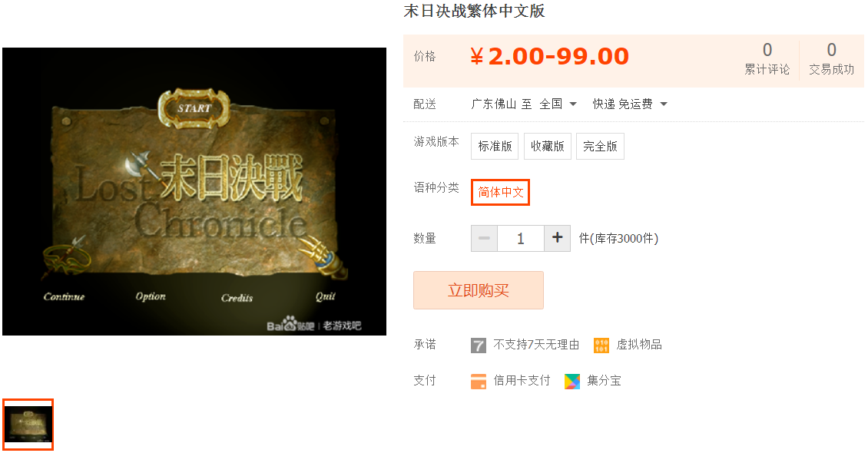Click the 7-day no-return policy icon
Viewport: 868px width, 453px height.
point(479,346)
